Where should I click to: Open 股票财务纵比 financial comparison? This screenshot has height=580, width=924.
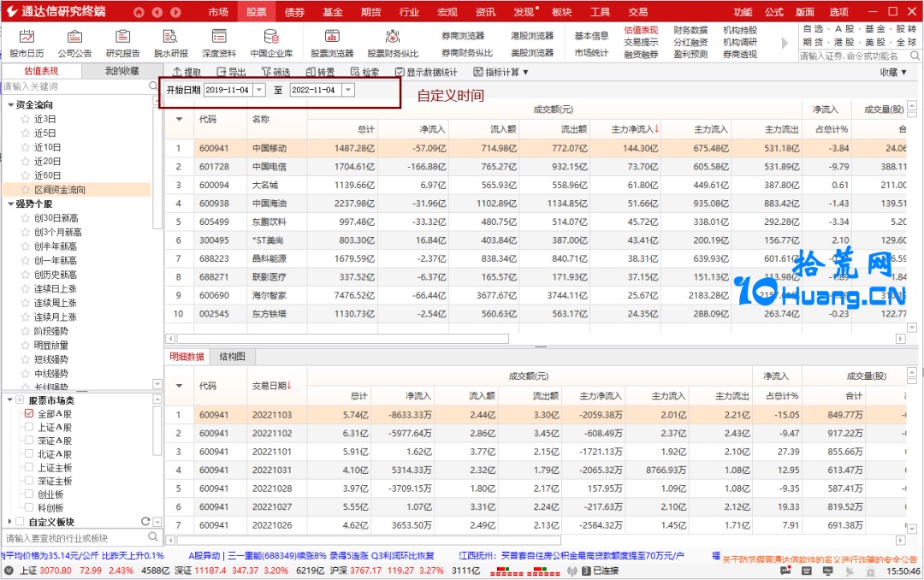pyautogui.click(x=393, y=44)
